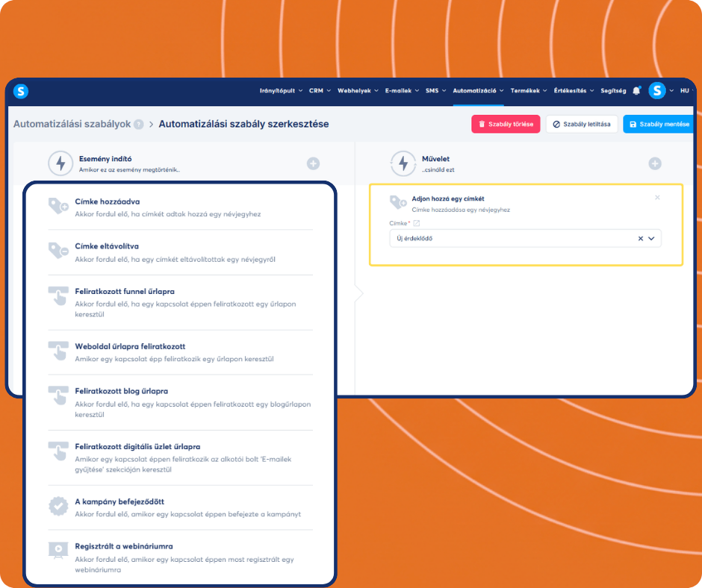Screen dimensions: 702x588
Task: Open the Értékesítés dropdown menu
Action: 574,91
